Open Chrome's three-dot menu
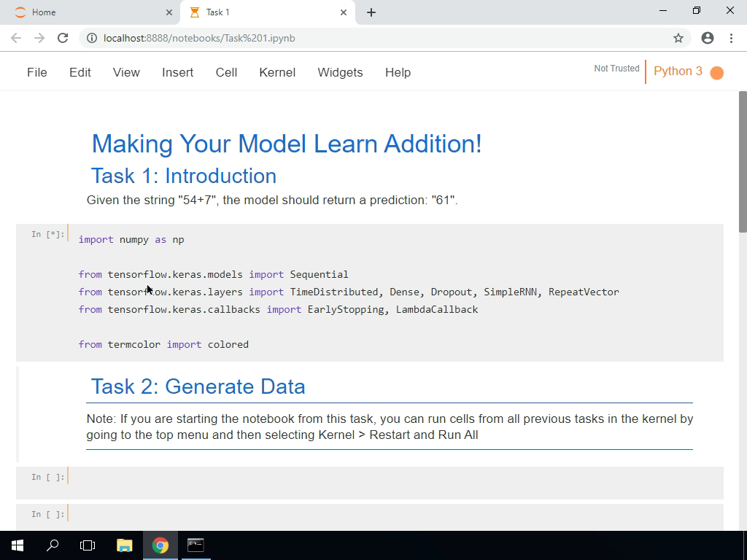The image size is (747, 560). pyautogui.click(x=732, y=38)
